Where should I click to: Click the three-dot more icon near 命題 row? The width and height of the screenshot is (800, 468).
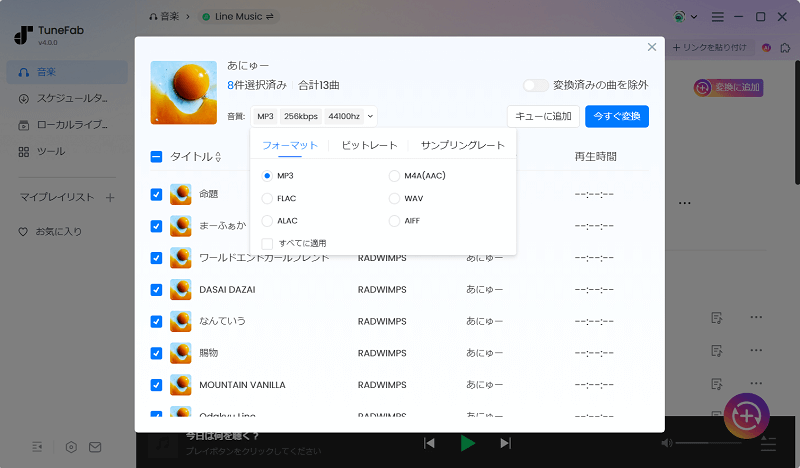point(684,203)
